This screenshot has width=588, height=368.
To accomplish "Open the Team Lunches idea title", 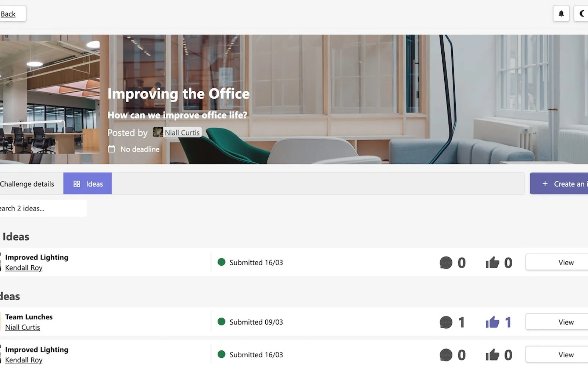I will coord(29,317).
